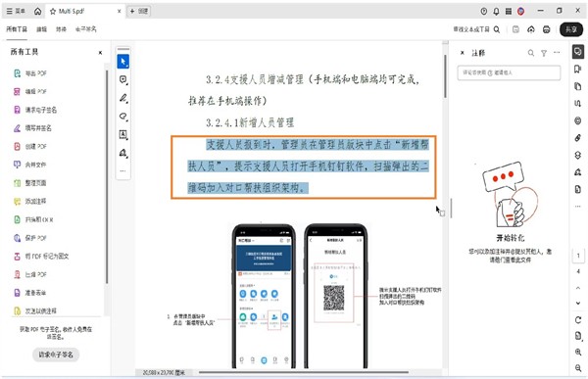
Task: Click the 请求电子签名 pill button
Action: pos(56,355)
